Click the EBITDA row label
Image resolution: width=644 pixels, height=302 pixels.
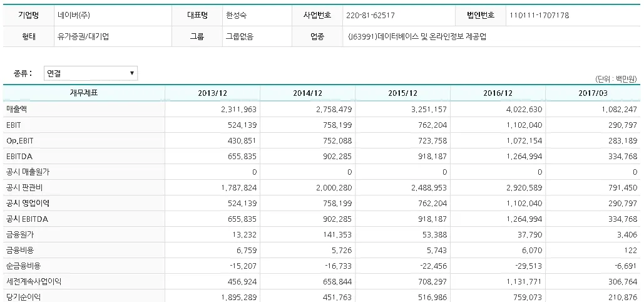click(x=19, y=157)
